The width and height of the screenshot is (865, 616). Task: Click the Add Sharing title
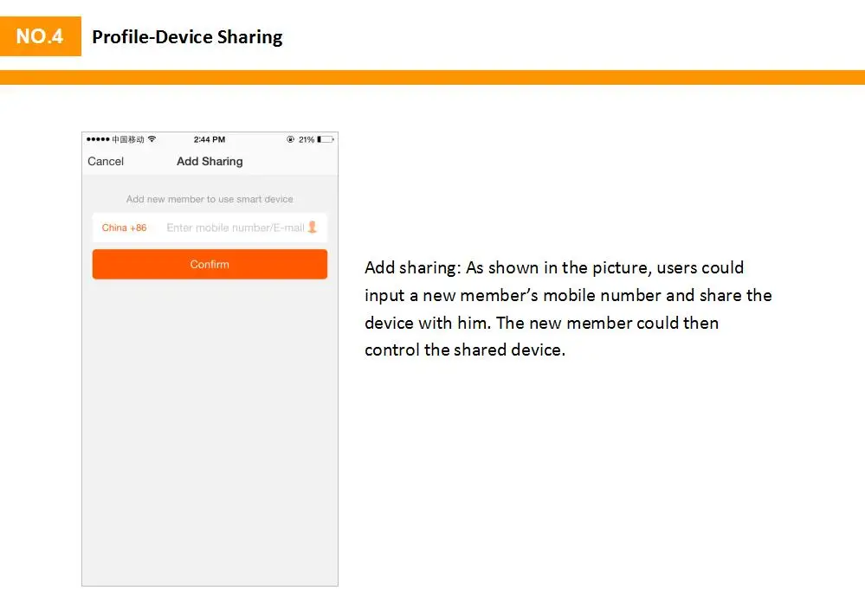click(210, 162)
